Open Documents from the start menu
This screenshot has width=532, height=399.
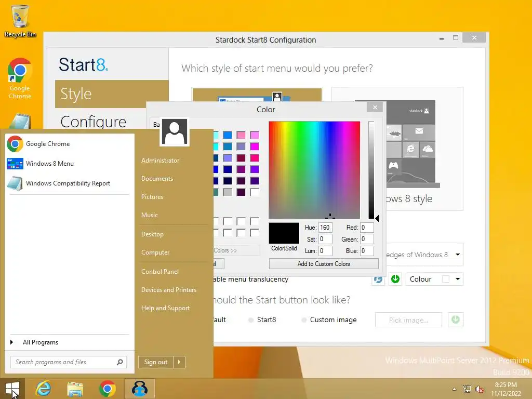pyautogui.click(x=157, y=179)
